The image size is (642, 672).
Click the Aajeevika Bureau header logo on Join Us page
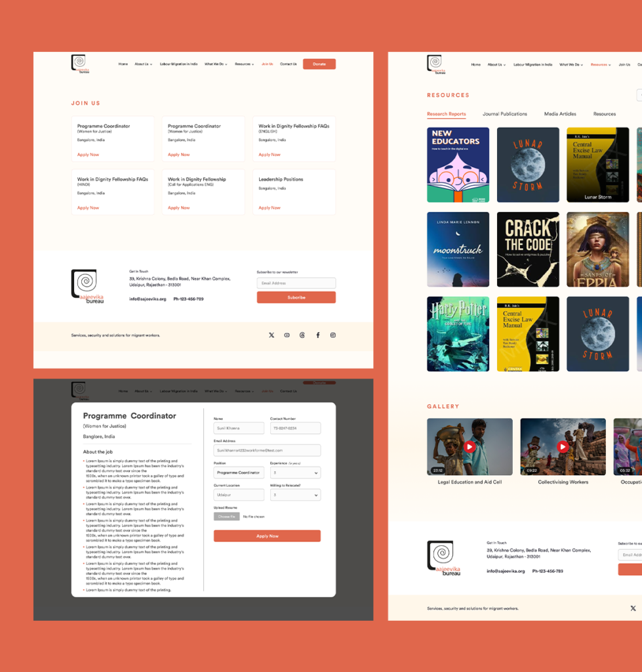click(80, 64)
